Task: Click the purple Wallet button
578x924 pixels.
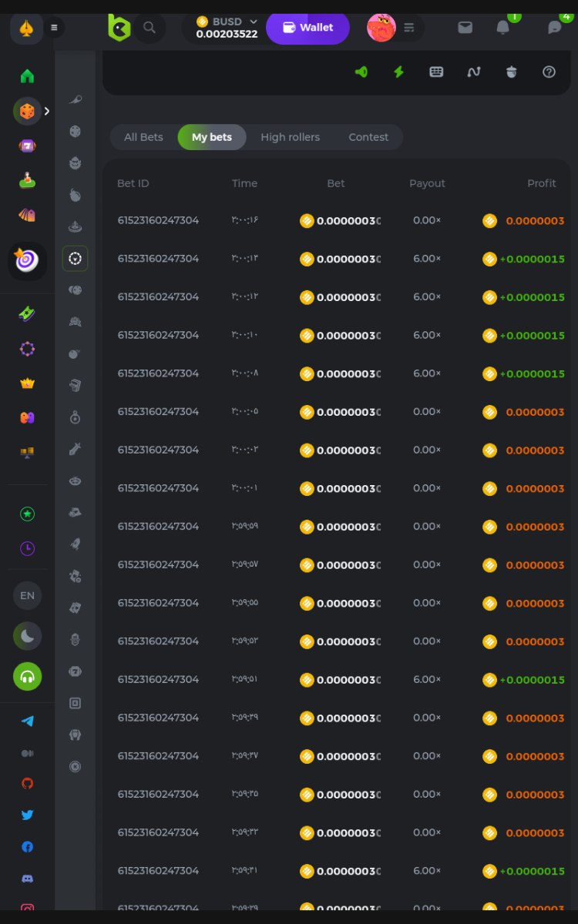Action: click(x=307, y=28)
